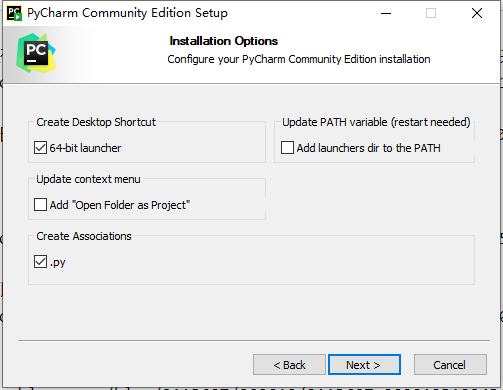The height and width of the screenshot is (390, 503).
Task: Click the "Installation Options" heading
Action: [224, 41]
